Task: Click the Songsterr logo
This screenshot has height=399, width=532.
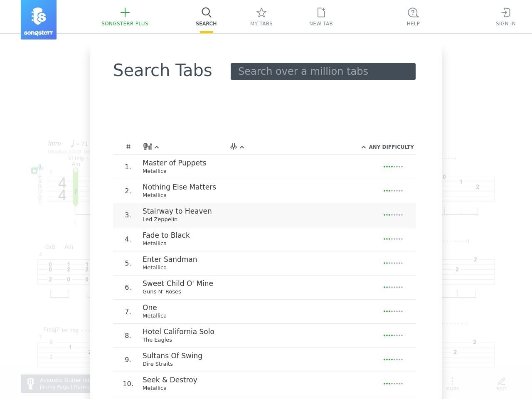Action: click(x=39, y=20)
